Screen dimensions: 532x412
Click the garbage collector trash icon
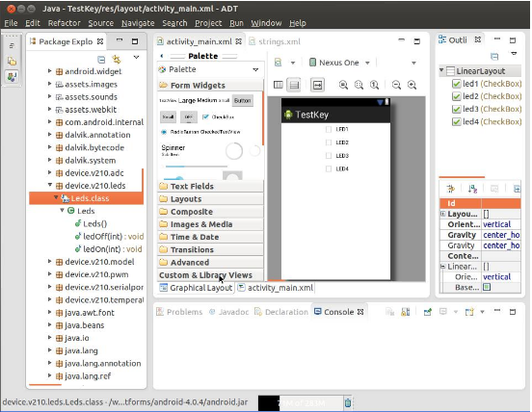coord(348,402)
